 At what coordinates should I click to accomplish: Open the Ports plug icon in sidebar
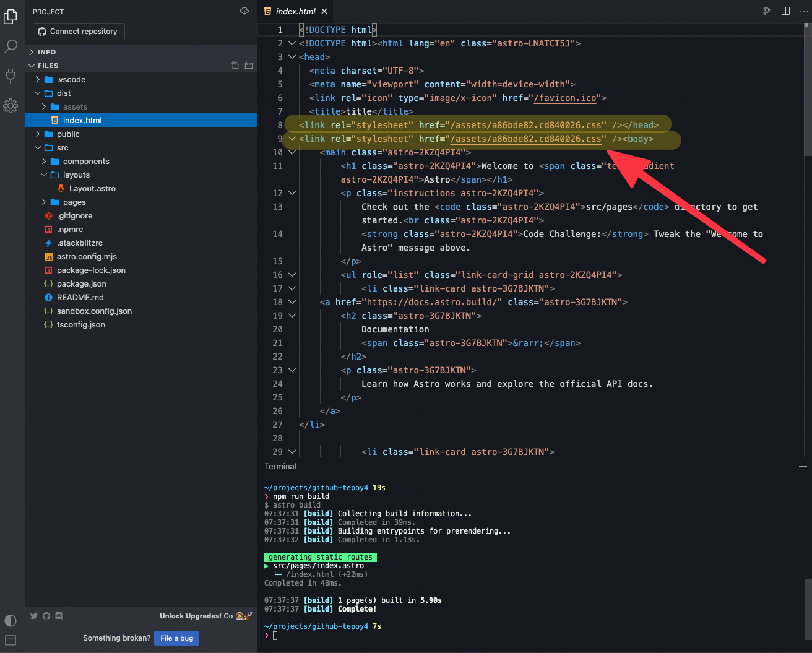click(11, 76)
